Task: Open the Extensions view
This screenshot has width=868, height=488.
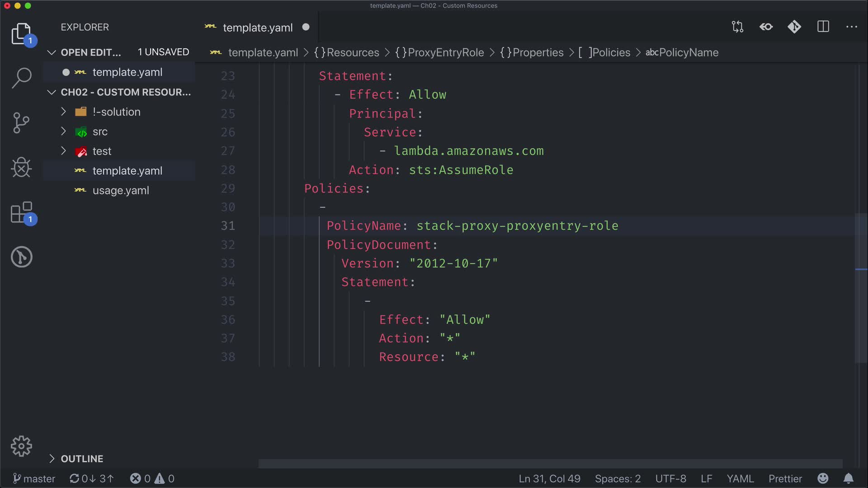Action: tap(21, 212)
